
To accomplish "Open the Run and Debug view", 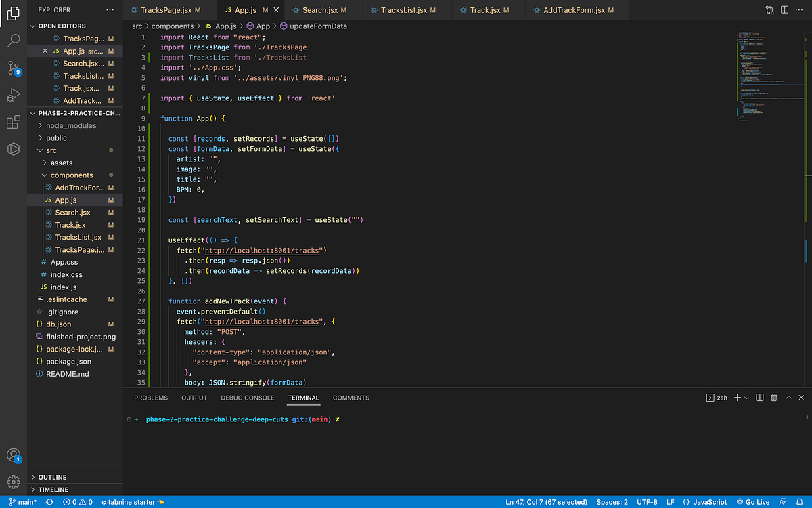I will (14, 96).
